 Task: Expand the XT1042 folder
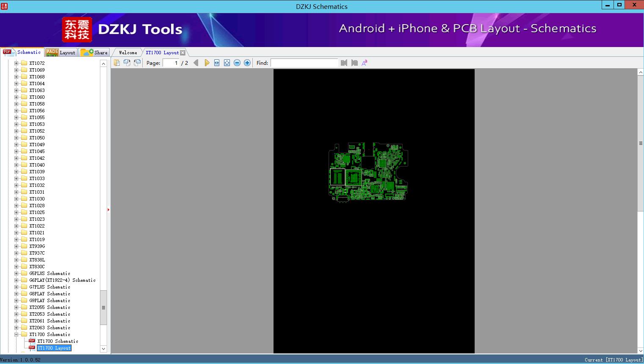click(17, 158)
